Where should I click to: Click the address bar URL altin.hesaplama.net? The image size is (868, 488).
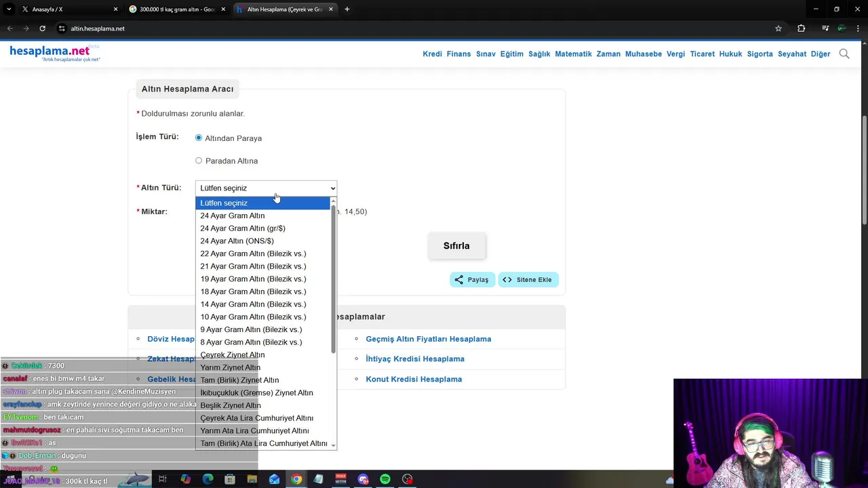click(98, 28)
